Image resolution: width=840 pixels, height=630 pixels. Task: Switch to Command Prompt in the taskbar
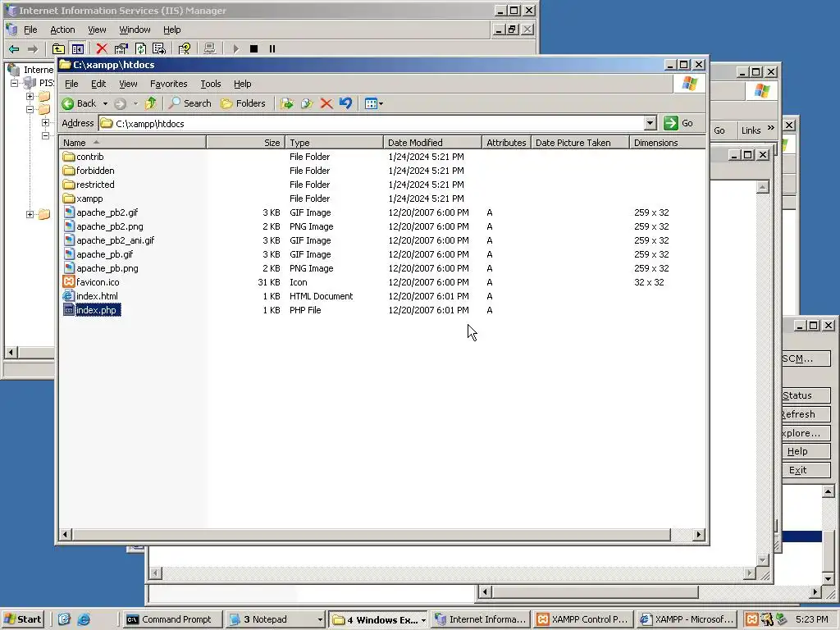(x=171, y=619)
